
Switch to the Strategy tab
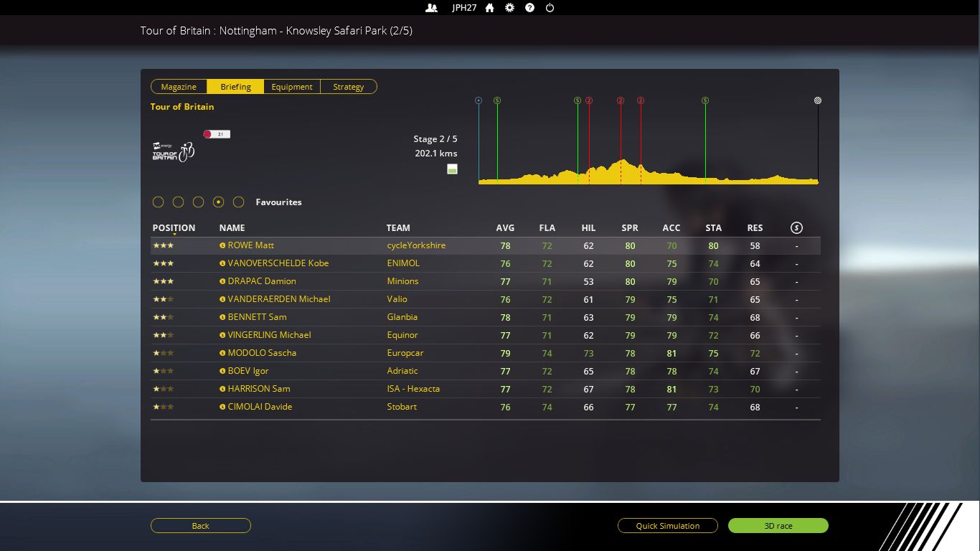[x=348, y=87]
